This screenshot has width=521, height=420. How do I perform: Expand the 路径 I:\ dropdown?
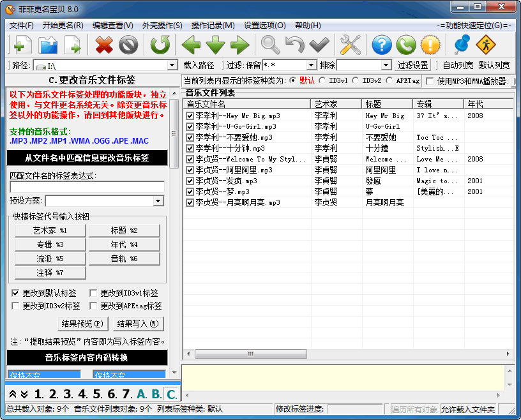(x=172, y=65)
